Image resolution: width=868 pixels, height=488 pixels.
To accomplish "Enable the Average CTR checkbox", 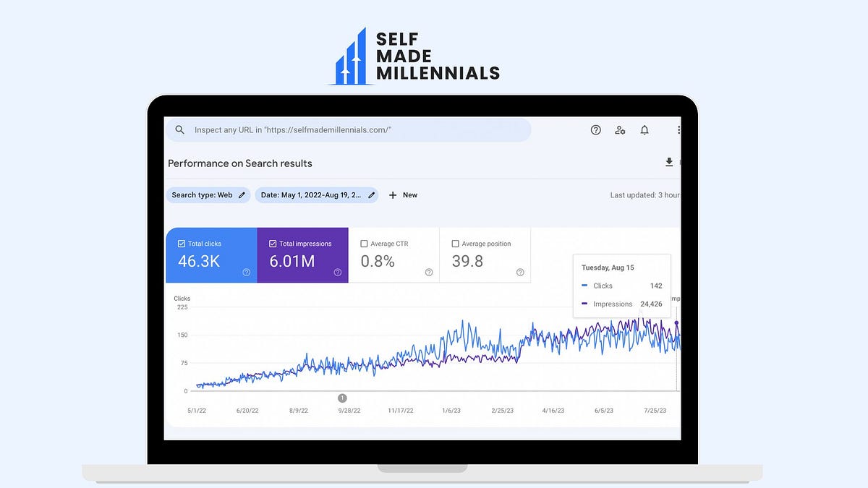I will (364, 244).
